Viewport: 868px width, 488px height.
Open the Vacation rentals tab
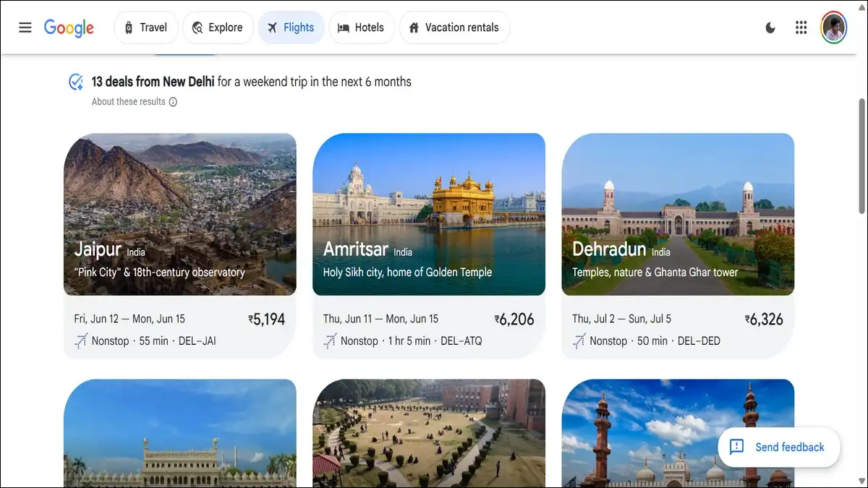[x=454, y=27]
